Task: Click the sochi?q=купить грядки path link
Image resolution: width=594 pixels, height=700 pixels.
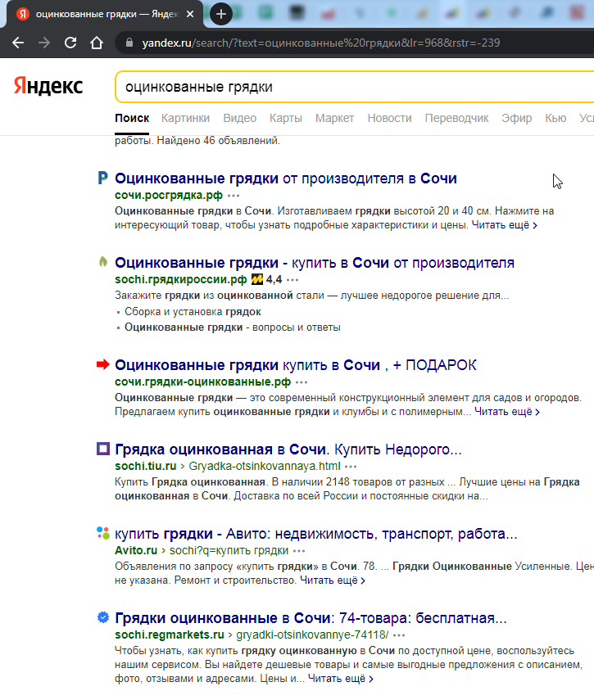Action: point(229,550)
